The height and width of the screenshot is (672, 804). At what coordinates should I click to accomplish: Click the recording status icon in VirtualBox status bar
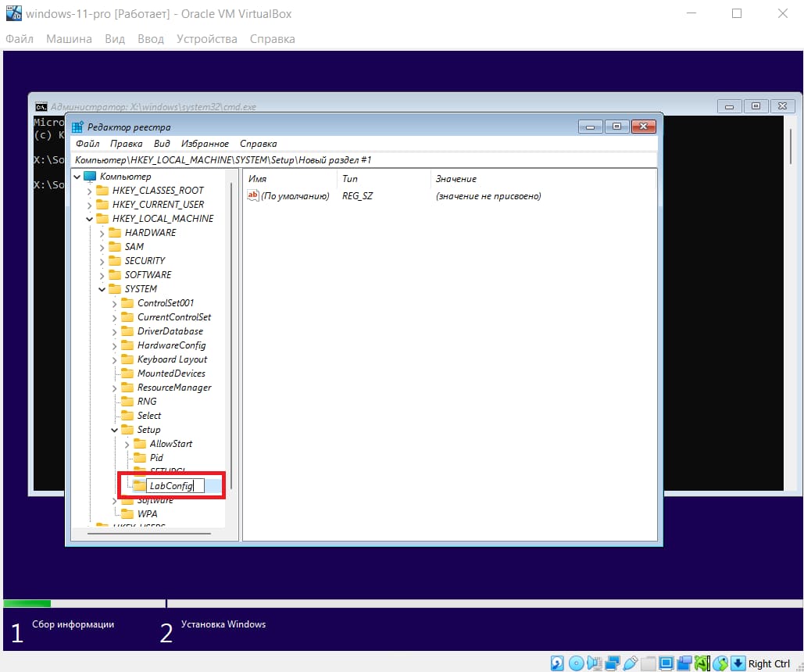(x=684, y=663)
